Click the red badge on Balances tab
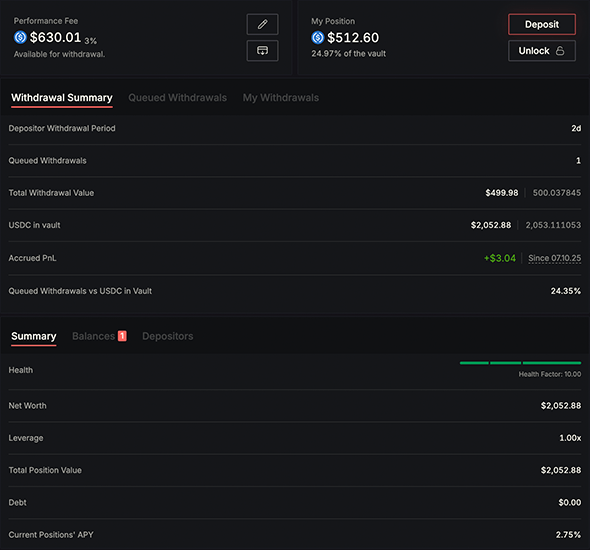 click(122, 336)
